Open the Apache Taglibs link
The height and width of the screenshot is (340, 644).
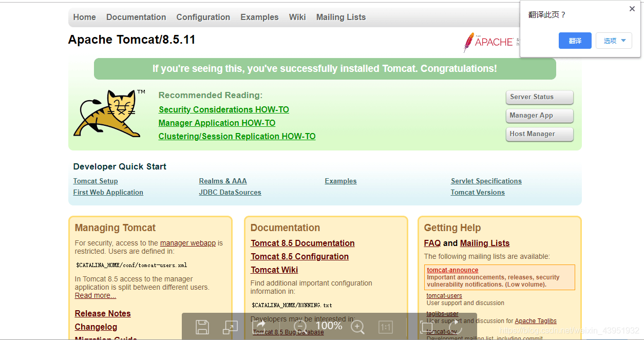pos(536,321)
